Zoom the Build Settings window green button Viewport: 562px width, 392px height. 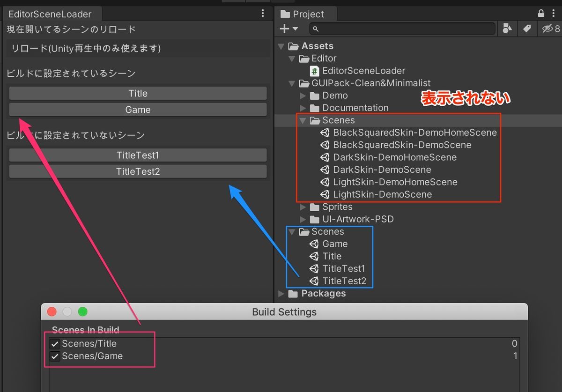[x=82, y=311]
